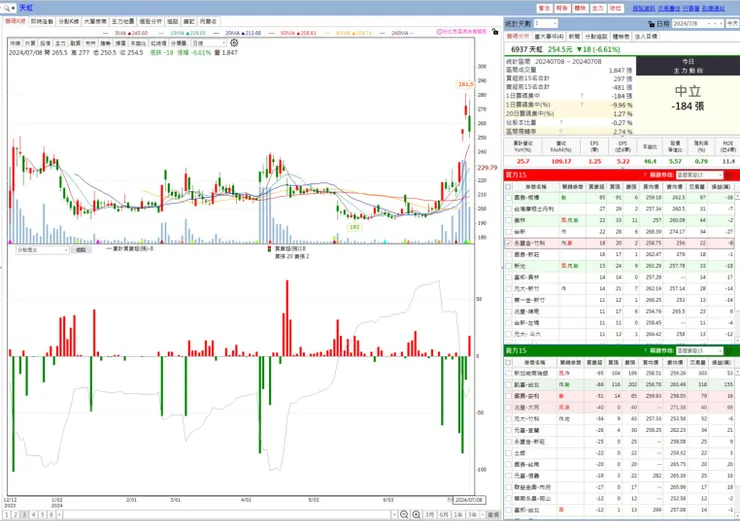Open the 分點進出 dropdown under the price chart
The height and width of the screenshot is (521, 740).
tap(42, 250)
